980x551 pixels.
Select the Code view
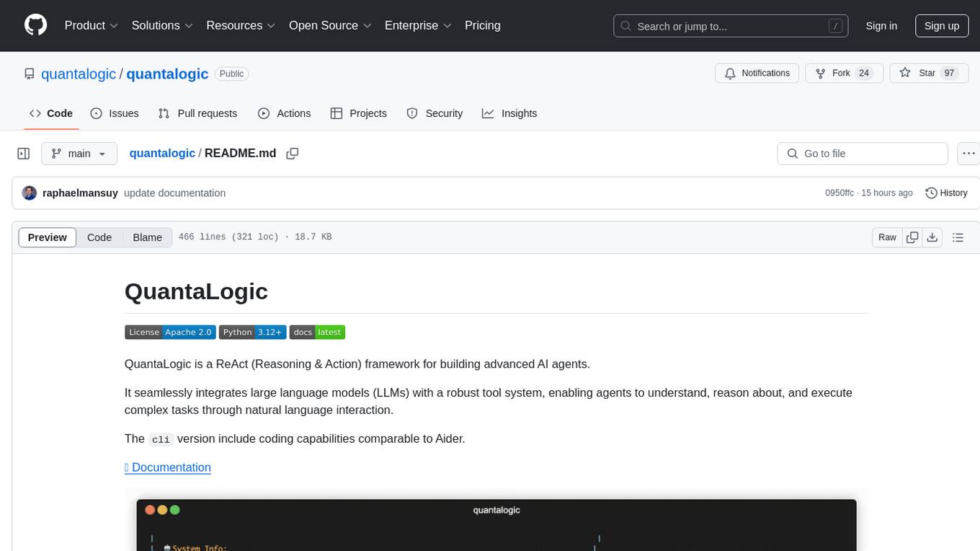click(99, 237)
